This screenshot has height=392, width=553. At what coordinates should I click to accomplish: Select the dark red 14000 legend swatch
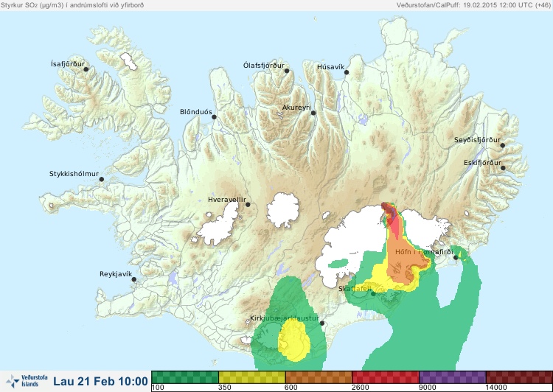point(519,377)
